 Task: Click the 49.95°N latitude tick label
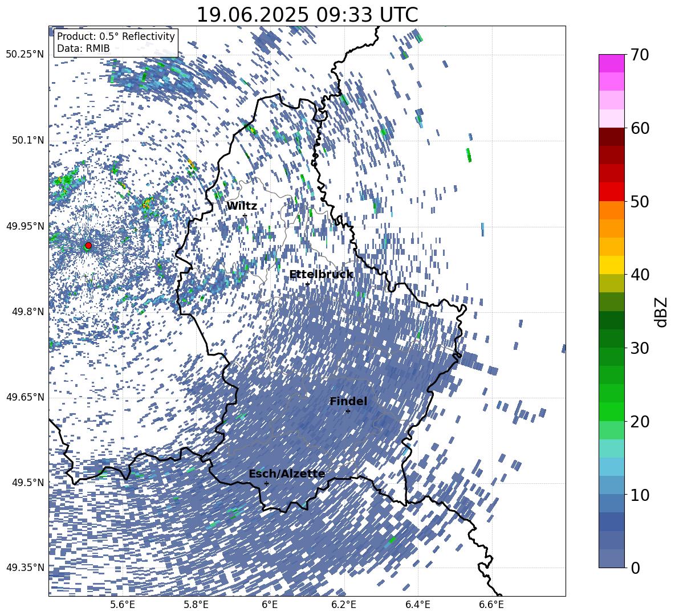tap(26, 226)
